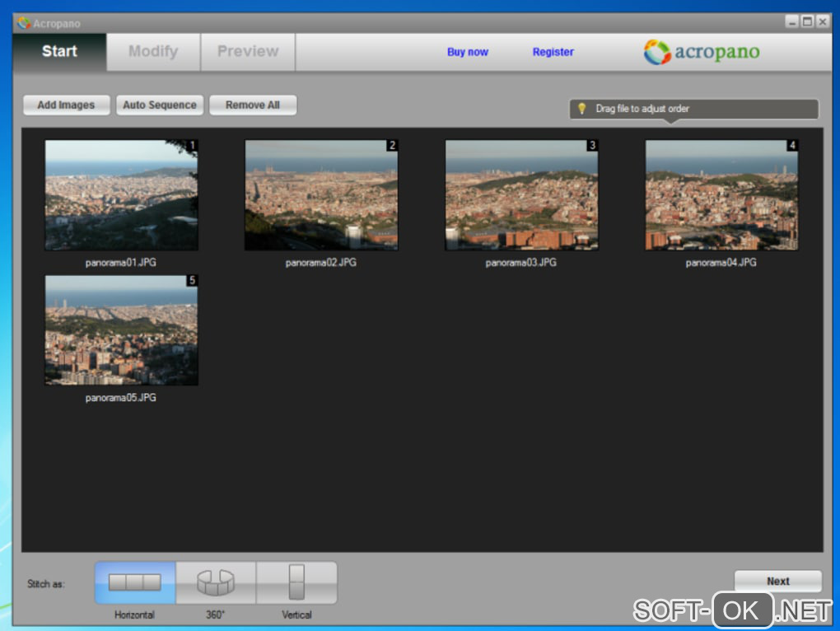Select the panorama01.JPG thumbnail
The height and width of the screenshot is (631, 840).
pos(122,195)
